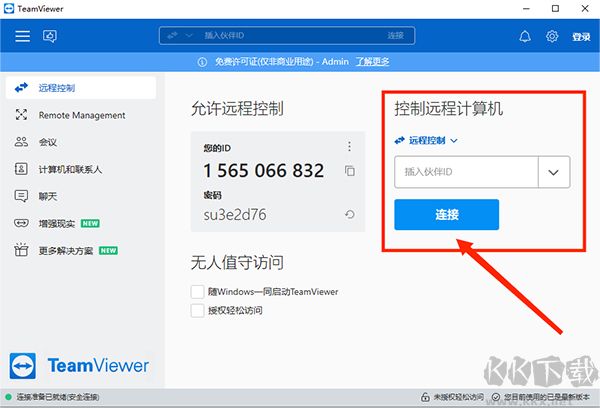Image resolution: width=600 pixels, height=408 pixels.
Task: Click the license info icon
Action: click(202, 62)
